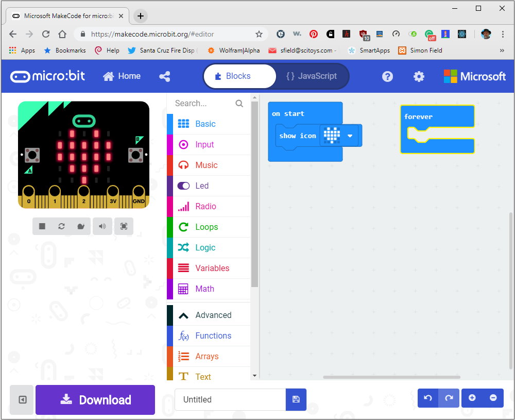Click the search magnifier icon
The image size is (515, 420).
click(239, 104)
